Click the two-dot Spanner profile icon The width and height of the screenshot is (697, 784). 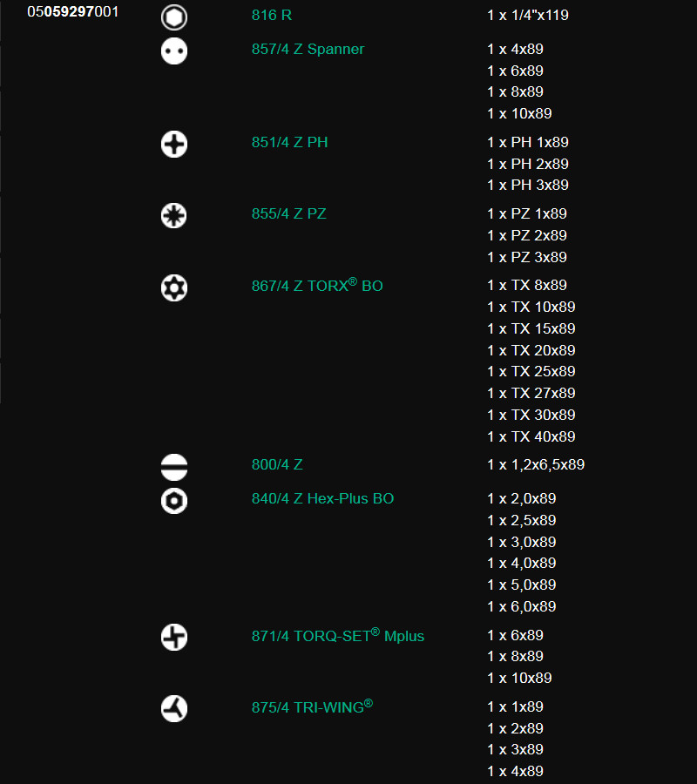click(174, 51)
